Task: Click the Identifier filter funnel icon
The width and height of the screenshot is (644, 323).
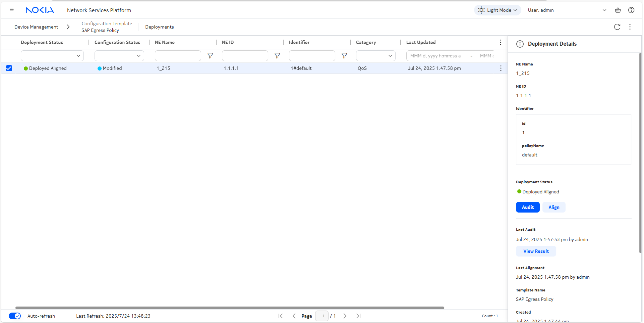Action: pos(344,56)
